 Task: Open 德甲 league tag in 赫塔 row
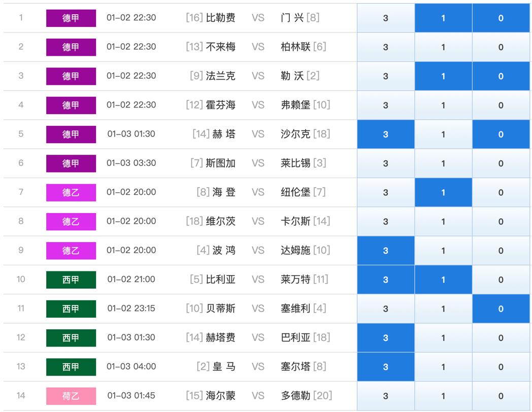click(71, 134)
